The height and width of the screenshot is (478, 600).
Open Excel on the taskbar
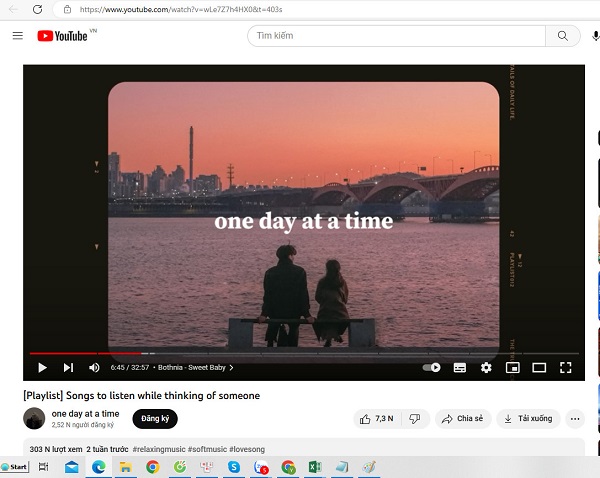(315, 467)
